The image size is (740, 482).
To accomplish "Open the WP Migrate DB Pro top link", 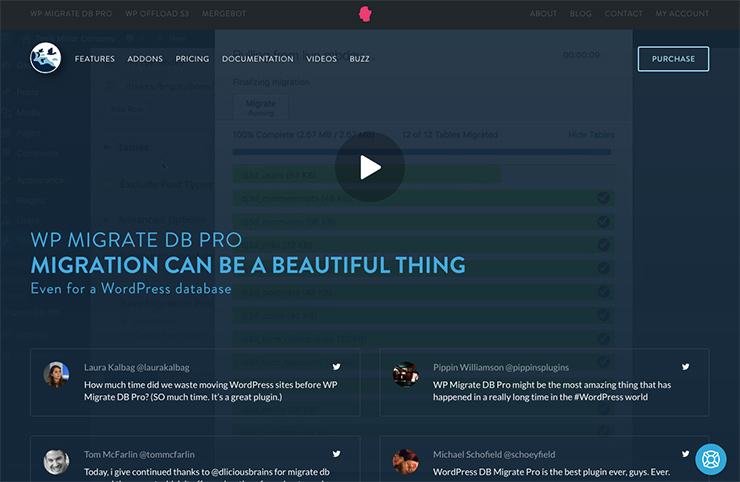I will (x=71, y=14).
